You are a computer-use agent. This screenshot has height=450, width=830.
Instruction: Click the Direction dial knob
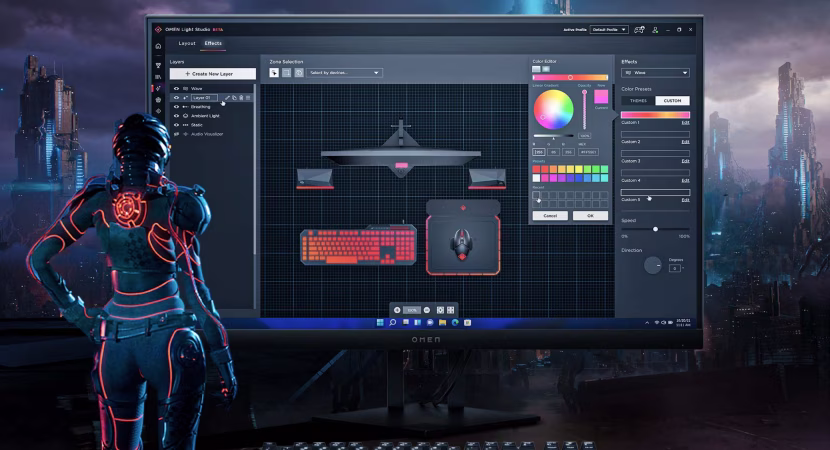point(653,265)
